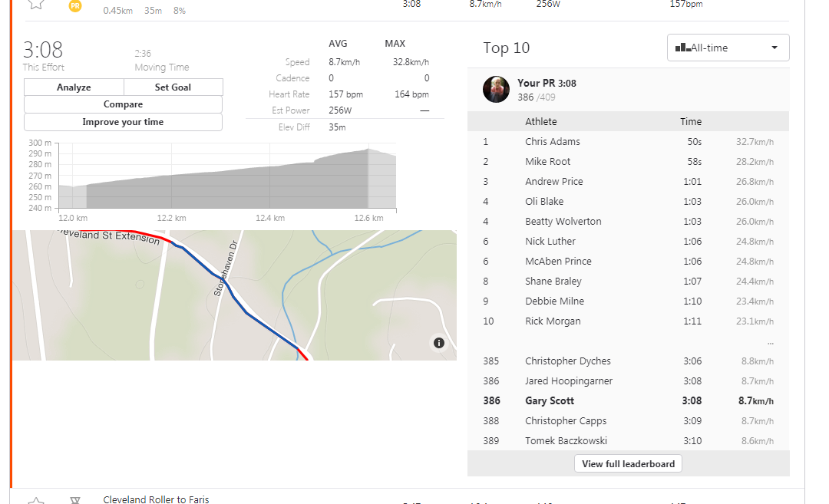Open Jared Hoopingarner's profile
Image resolution: width=829 pixels, height=504 pixels.
click(568, 381)
